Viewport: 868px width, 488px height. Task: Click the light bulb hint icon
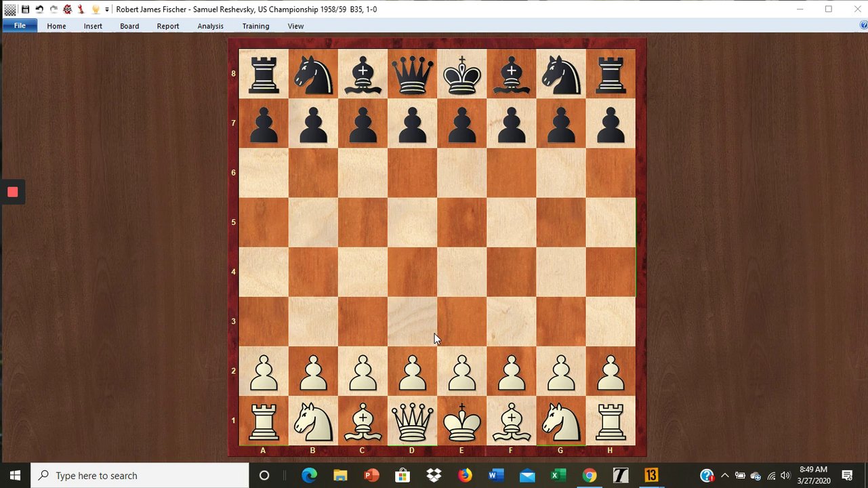coord(96,9)
